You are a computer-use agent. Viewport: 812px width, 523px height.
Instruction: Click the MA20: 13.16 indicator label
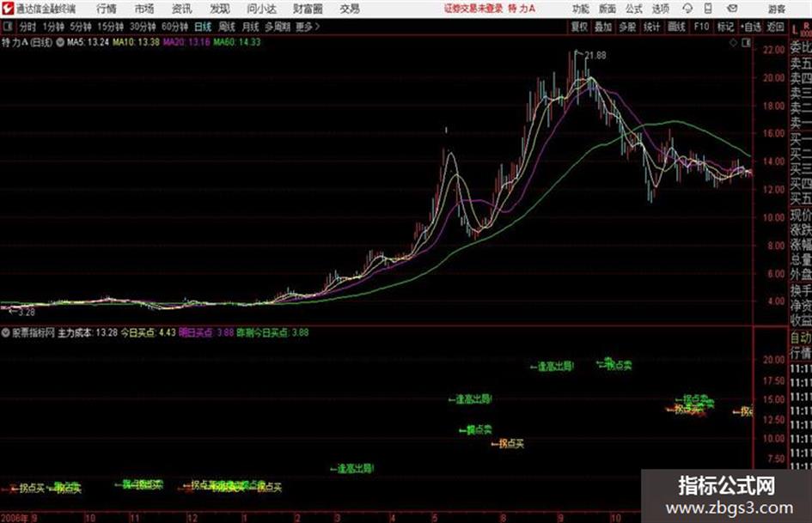coord(186,42)
